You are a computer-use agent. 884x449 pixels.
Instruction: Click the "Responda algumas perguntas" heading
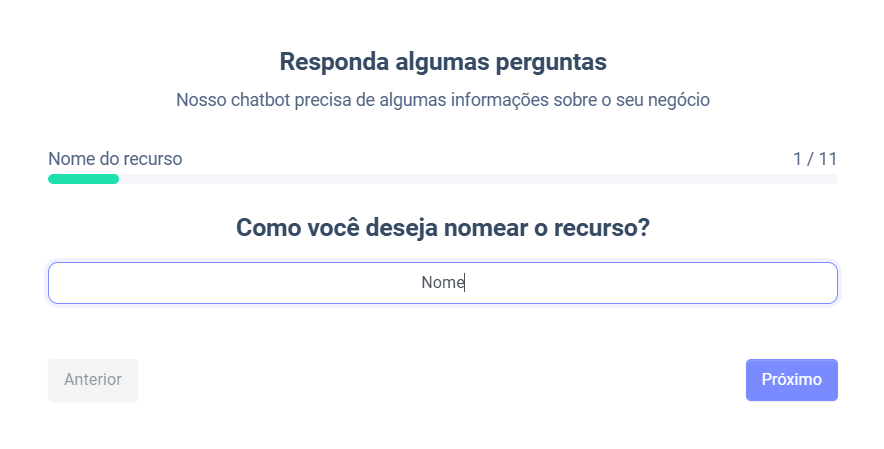click(442, 62)
